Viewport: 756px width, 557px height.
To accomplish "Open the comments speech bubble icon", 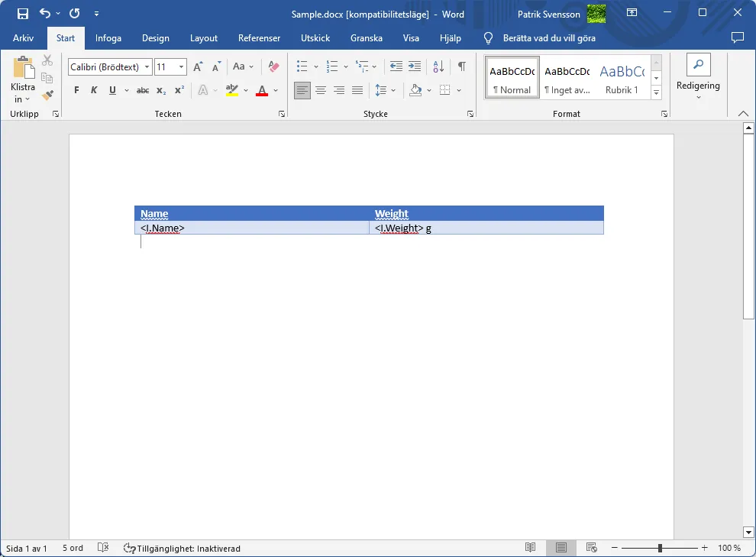I will click(x=737, y=37).
